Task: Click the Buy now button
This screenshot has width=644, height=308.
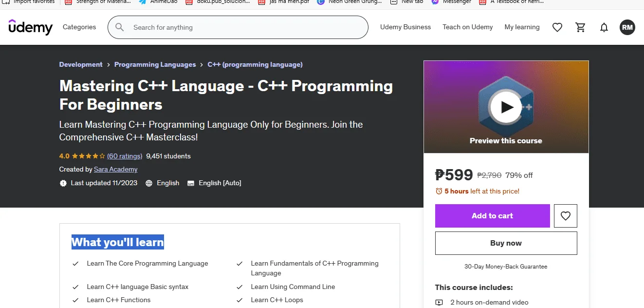Action: (506, 243)
